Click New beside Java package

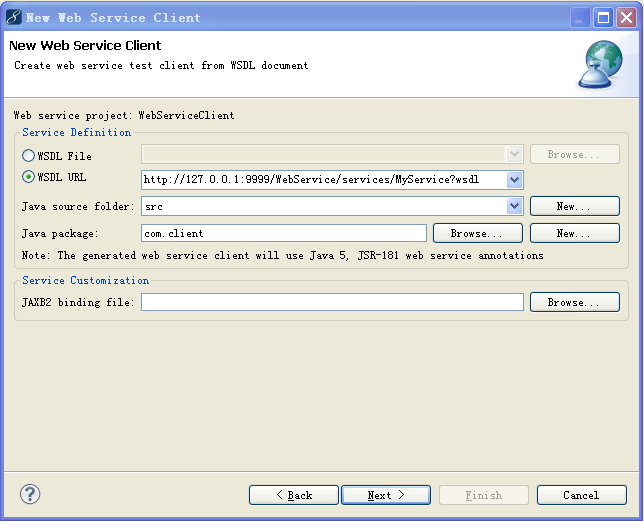click(575, 233)
